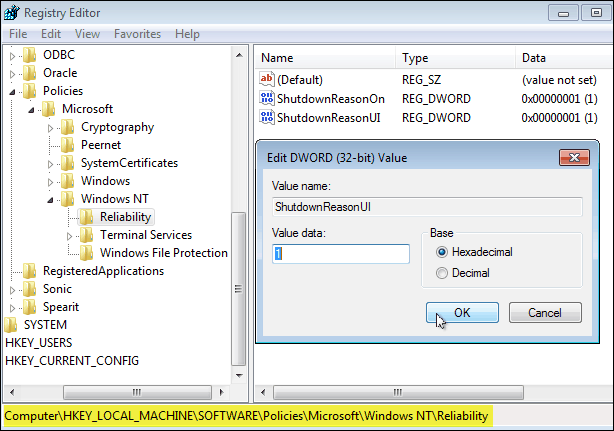Viewport: 614px width, 431px height.
Task: Expand the Spearit key
Action: (12, 308)
